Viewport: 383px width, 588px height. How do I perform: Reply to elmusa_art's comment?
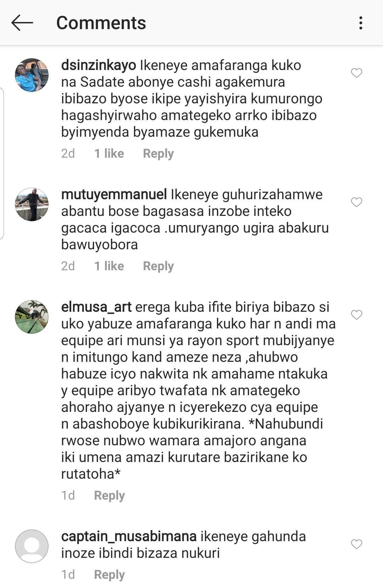click(109, 496)
